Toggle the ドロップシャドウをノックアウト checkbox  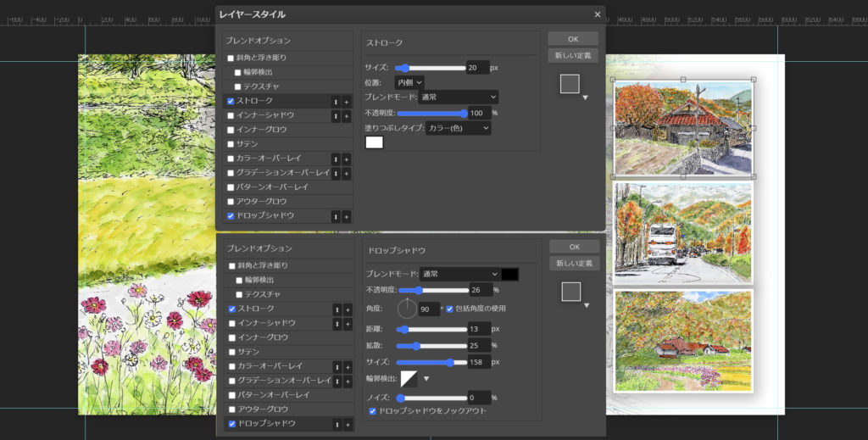pyautogui.click(x=372, y=412)
